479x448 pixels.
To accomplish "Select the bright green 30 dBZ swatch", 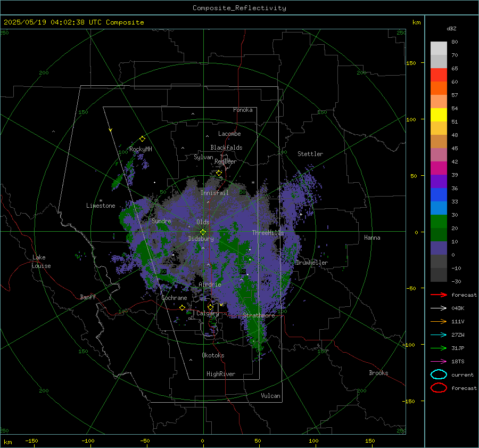I will (x=439, y=222).
